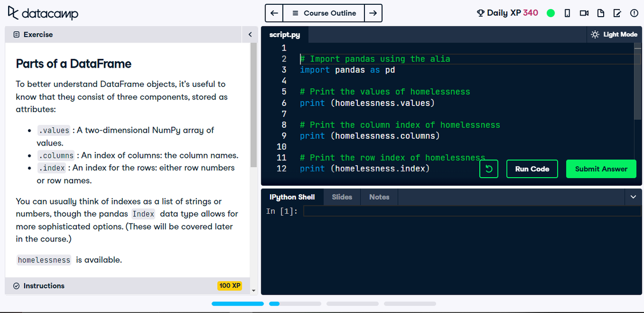Screen dimensions: 644x313
Task: Switch to the IPython Shell tab
Action: click(x=292, y=197)
